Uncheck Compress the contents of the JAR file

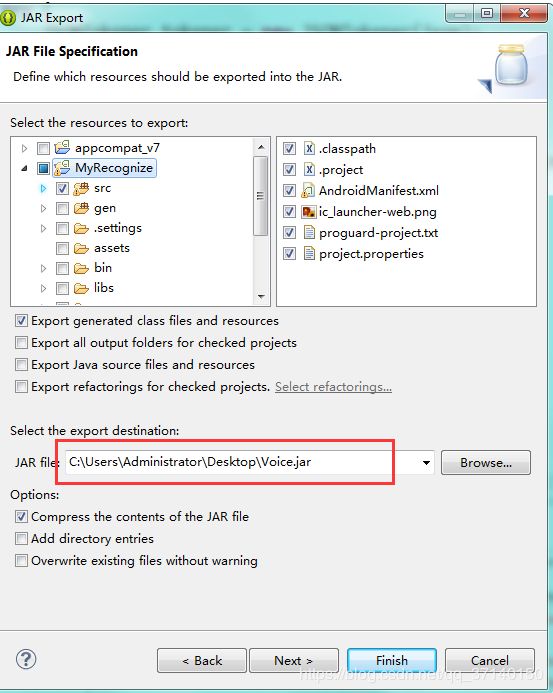pos(21,516)
